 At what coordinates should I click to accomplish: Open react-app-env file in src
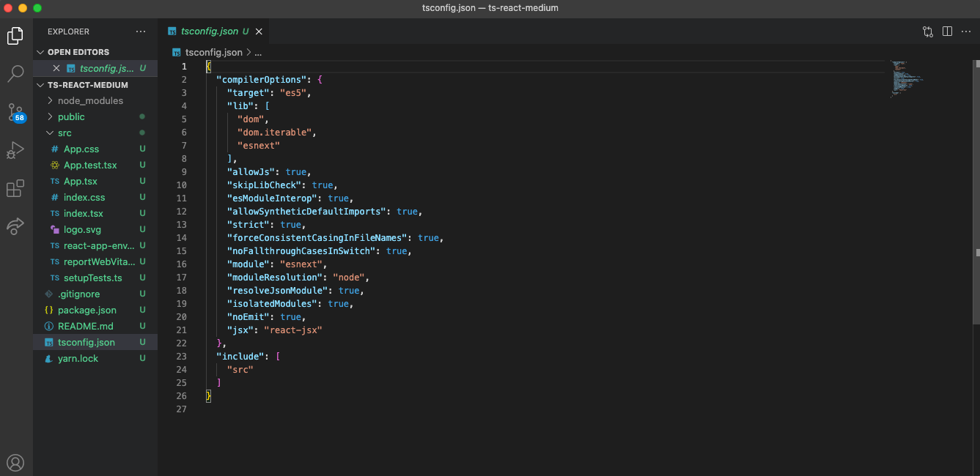(x=95, y=245)
